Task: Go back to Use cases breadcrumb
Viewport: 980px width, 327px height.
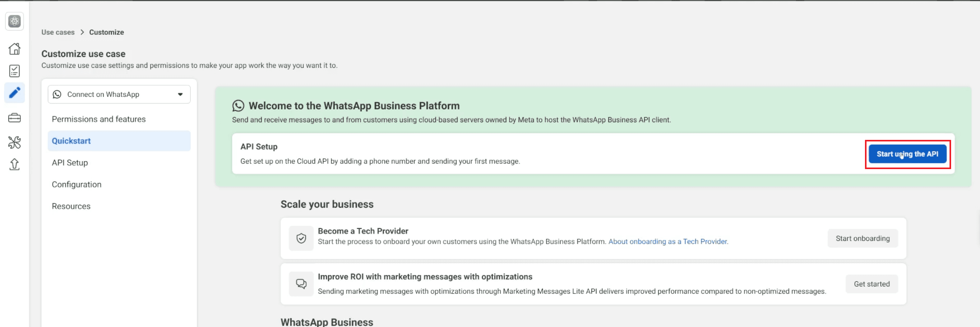Action: (58, 32)
